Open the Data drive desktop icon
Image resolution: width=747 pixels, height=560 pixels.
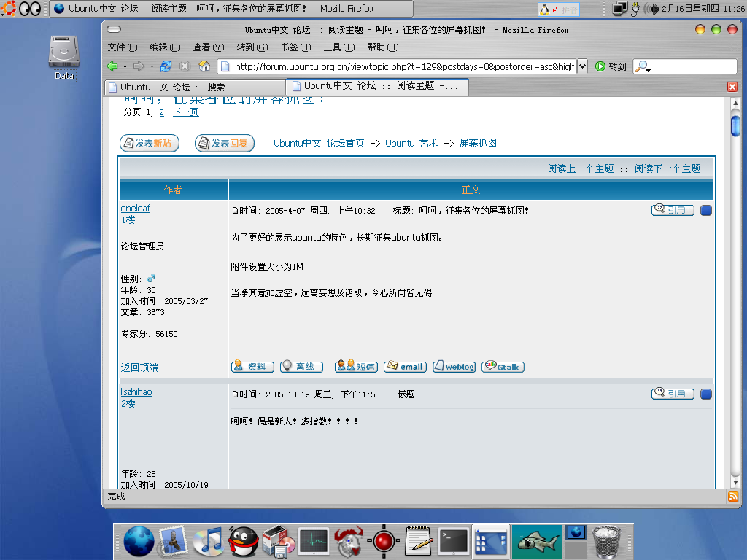coord(64,58)
